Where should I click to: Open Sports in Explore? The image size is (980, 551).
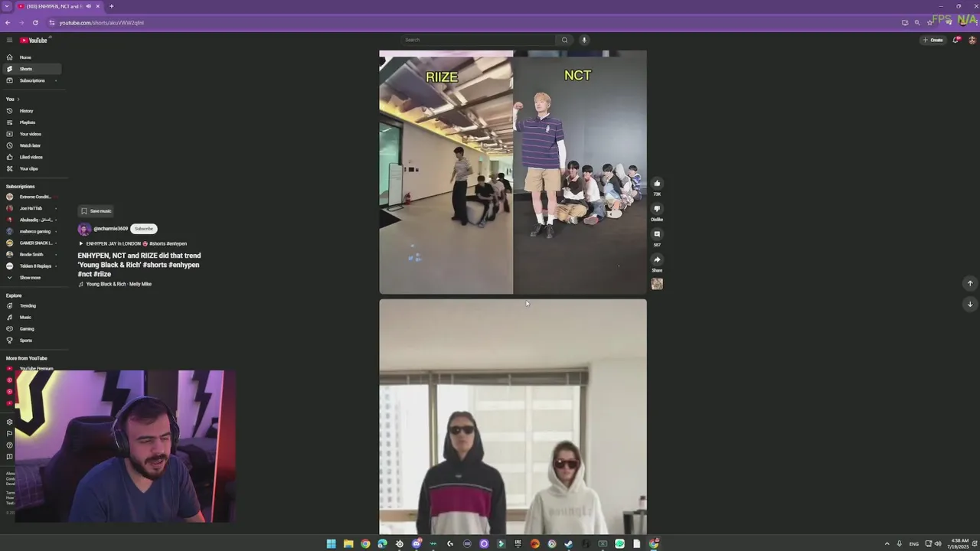(31, 340)
